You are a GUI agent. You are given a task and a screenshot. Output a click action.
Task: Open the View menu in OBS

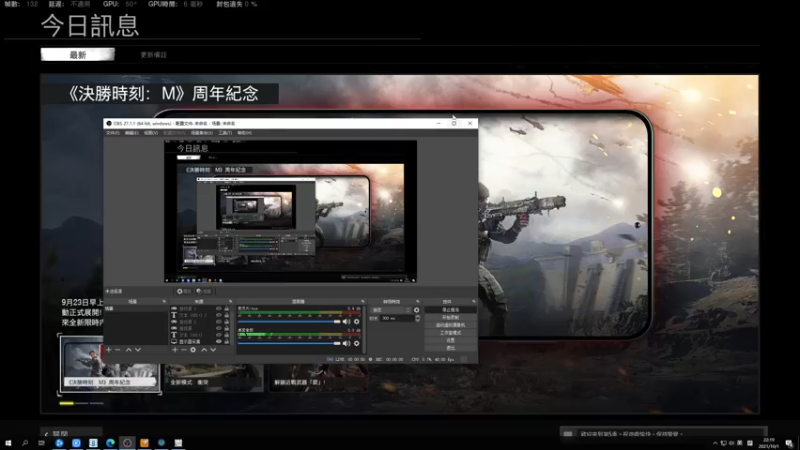tap(151, 133)
